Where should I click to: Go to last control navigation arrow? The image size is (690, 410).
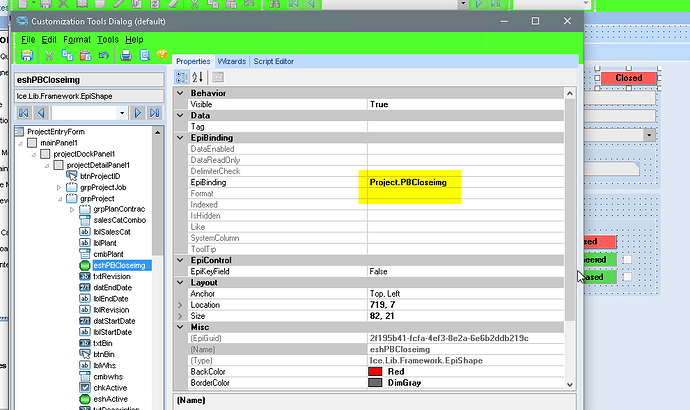coord(154,113)
